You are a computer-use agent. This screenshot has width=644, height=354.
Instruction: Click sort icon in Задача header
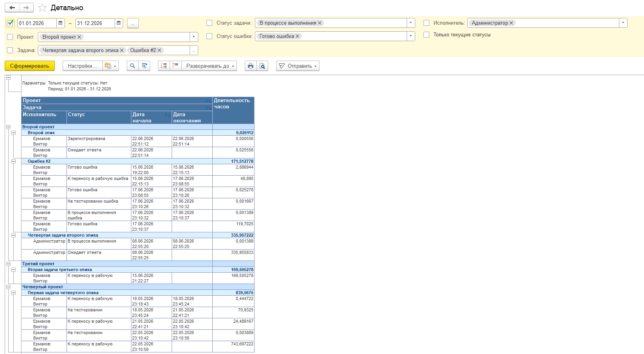tap(209, 108)
